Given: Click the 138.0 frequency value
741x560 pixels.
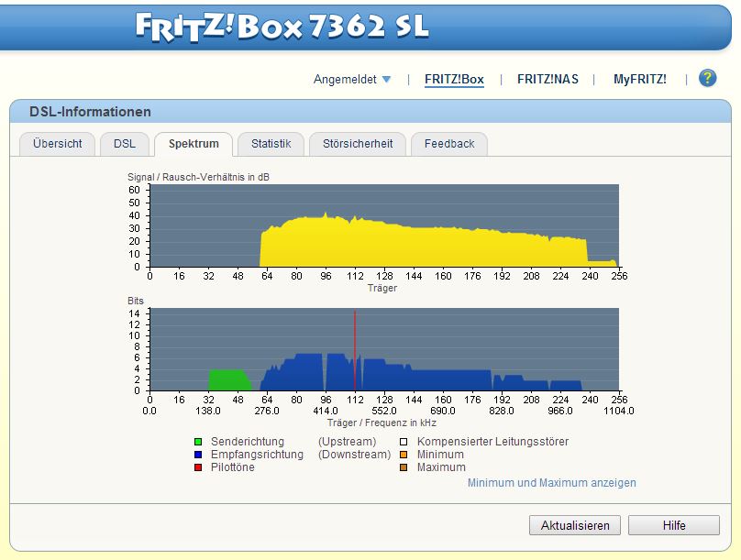Looking at the screenshot, I should click(x=208, y=411).
